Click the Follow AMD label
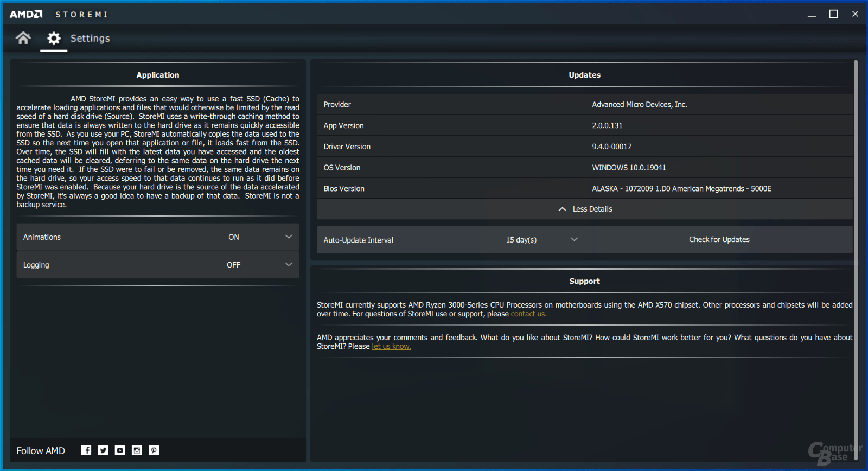Viewport: 868px width, 471px height. pos(41,451)
